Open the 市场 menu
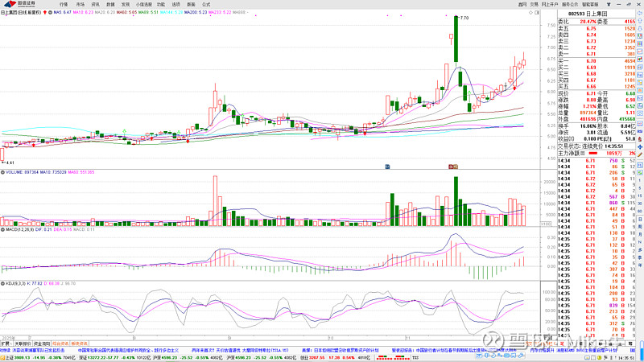 pyautogui.click(x=80, y=4)
